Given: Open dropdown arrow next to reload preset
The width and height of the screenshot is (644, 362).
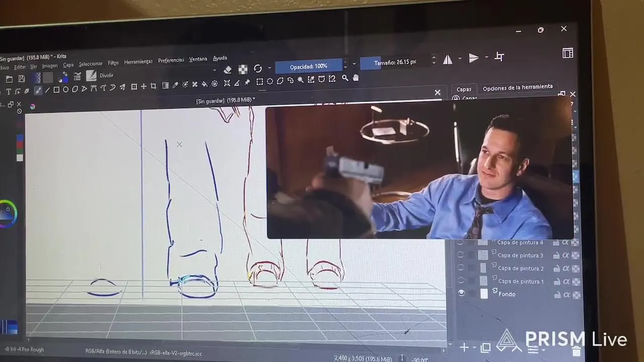Looking at the screenshot, I should tap(270, 67).
